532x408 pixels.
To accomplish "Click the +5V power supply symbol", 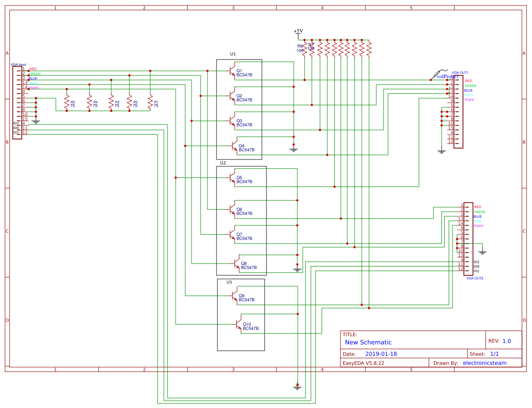I will point(298,31).
